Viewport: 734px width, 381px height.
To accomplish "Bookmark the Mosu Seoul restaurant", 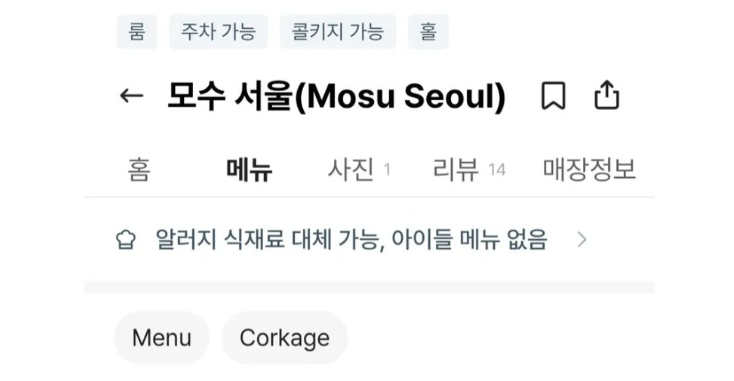I will coord(553,96).
